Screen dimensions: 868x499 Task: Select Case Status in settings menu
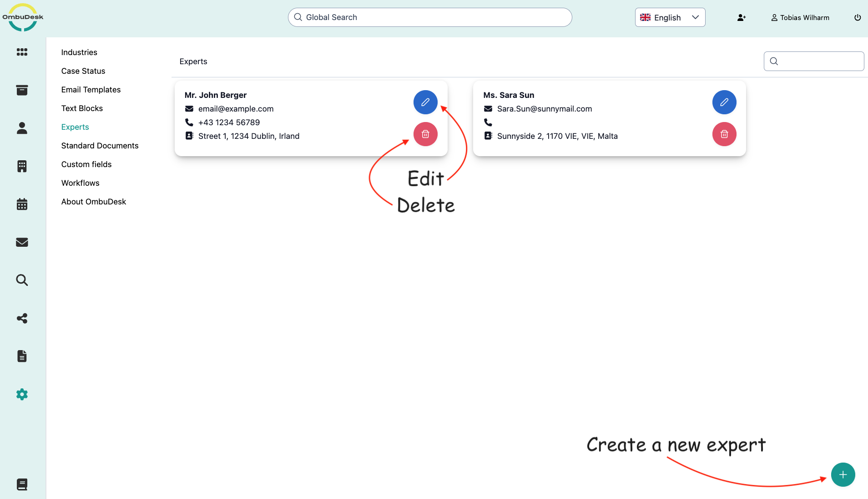click(x=83, y=71)
